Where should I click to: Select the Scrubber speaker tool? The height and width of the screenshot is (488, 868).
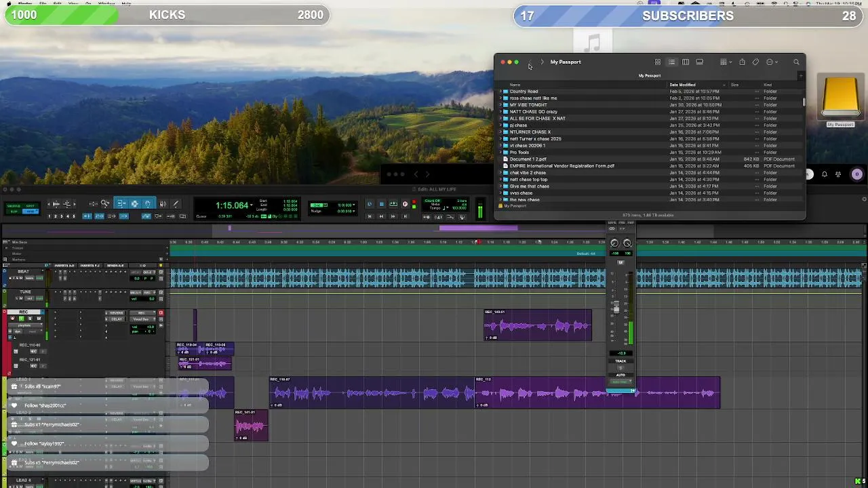pyautogui.click(x=163, y=204)
